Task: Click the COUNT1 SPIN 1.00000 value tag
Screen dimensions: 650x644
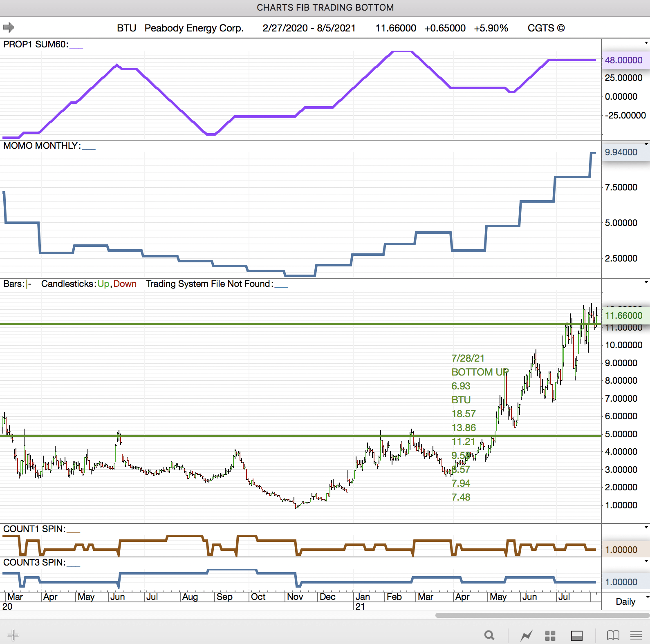Action: (625, 550)
